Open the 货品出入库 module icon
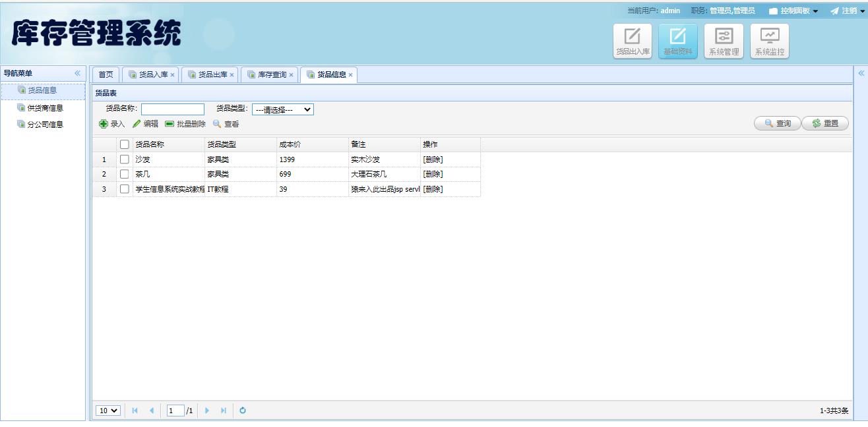Viewport: 868px width, 427px height. click(x=633, y=41)
